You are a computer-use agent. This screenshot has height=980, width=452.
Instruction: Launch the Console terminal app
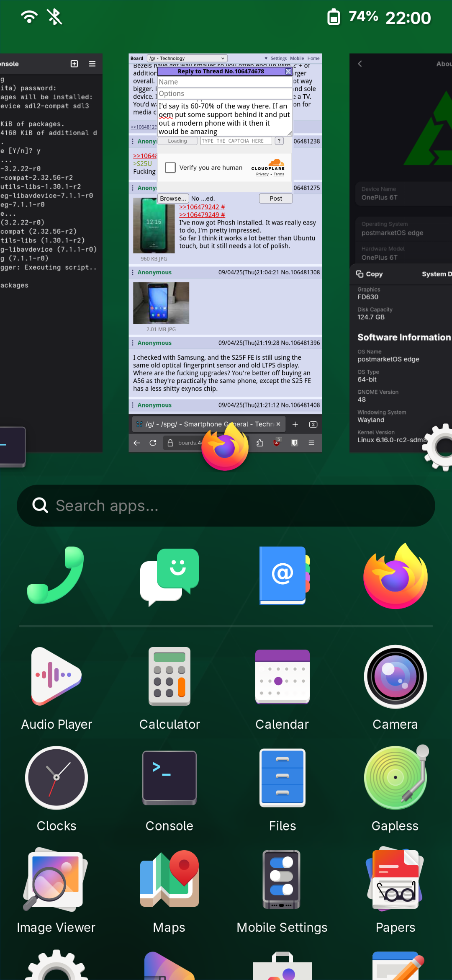point(169,790)
